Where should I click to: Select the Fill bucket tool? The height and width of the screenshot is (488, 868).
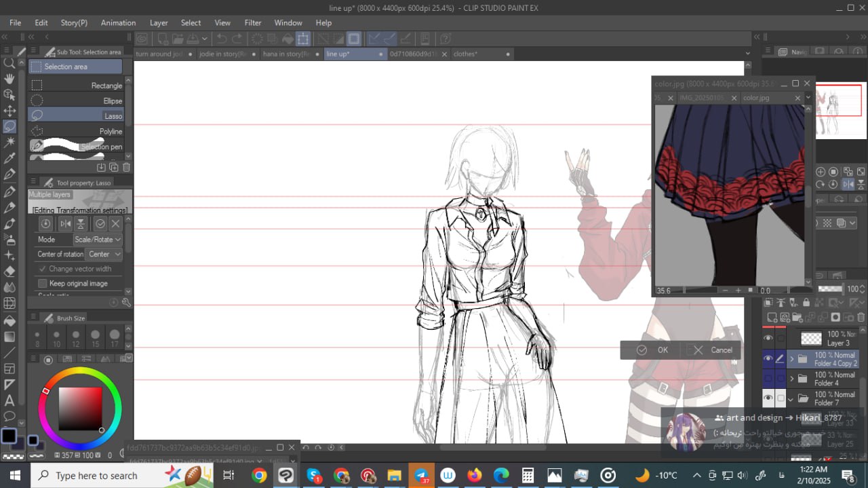tap(9, 320)
